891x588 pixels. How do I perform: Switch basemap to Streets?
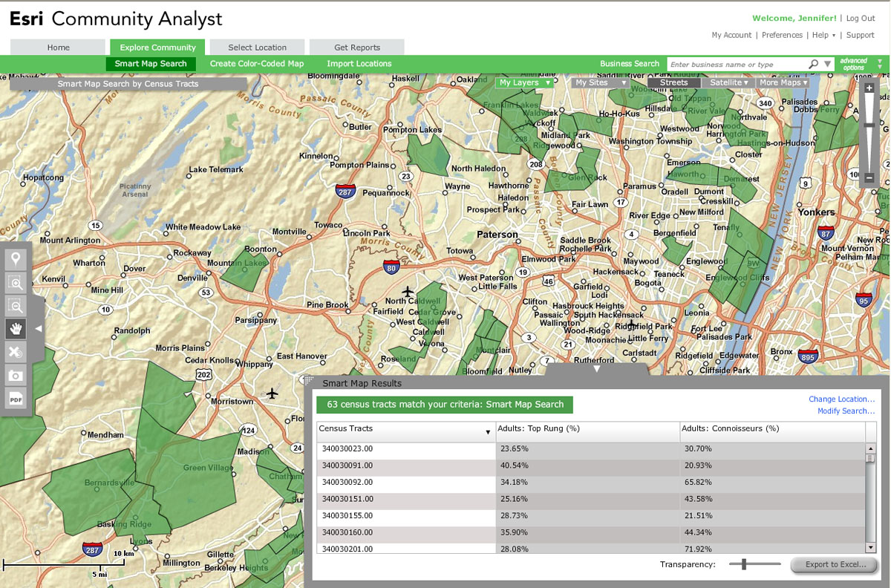point(674,82)
